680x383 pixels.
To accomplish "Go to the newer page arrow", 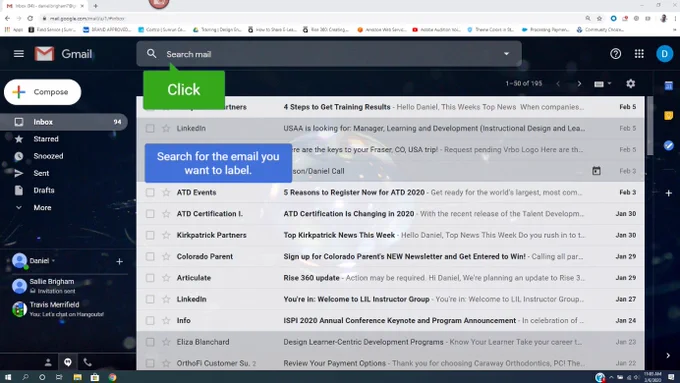I will click(x=558, y=84).
